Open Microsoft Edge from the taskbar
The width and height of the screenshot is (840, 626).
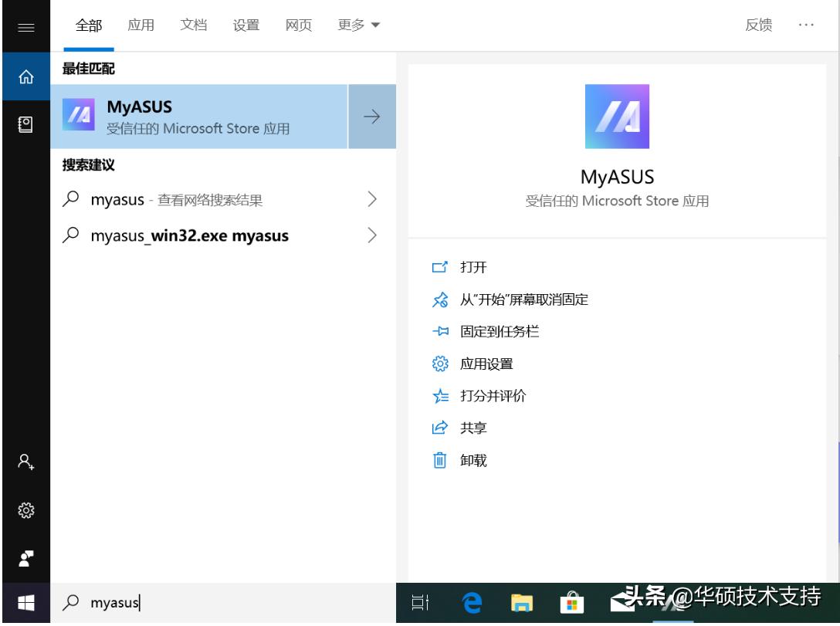(x=471, y=603)
